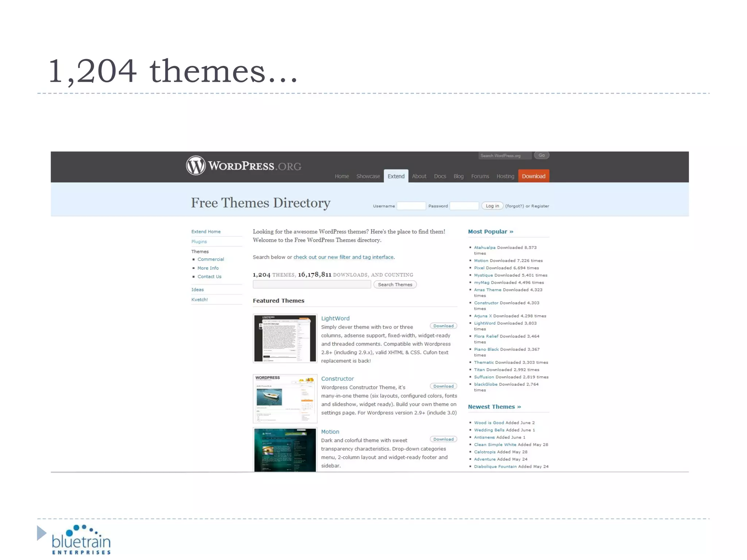This screenshot has height=560, width=747.
Task: Open the Hosting nav tab
Action: coord(505,176)
